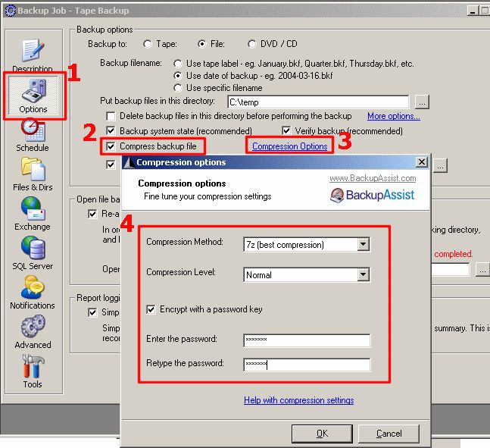Select File as backup destination

coord(202,44)
